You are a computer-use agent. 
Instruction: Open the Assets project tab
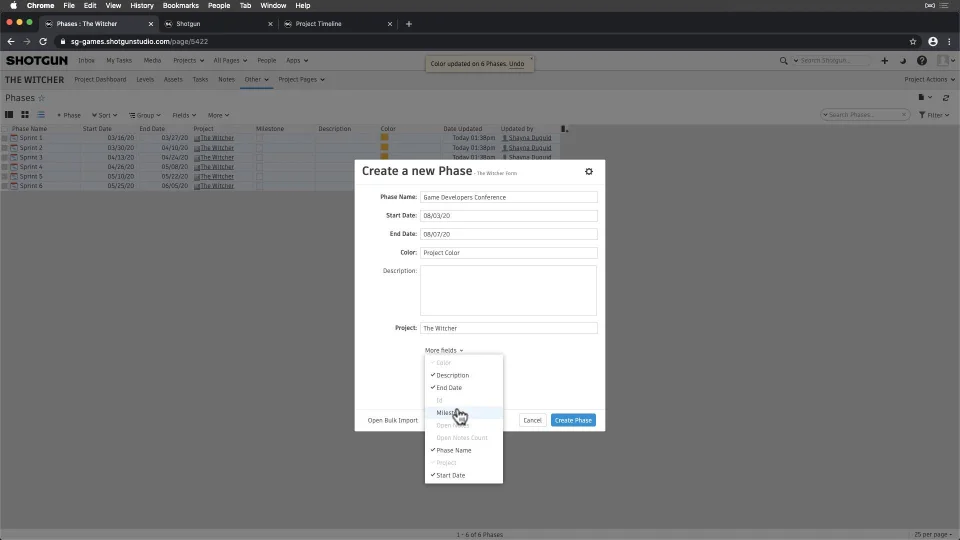[173, 80]
